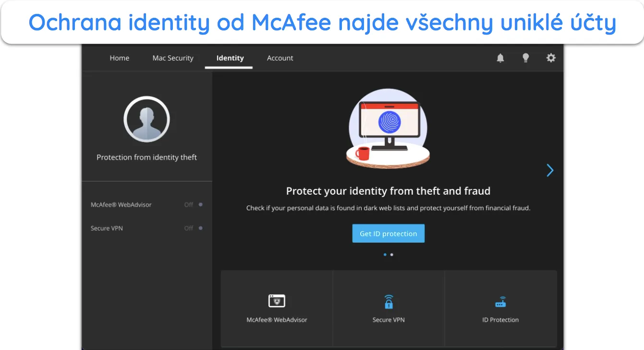Toggle the McAfee WebAdvisor Off status in sidebar
Image resolution: width=644 pixels, height=350 pixels.
pyautogui.click(x=194, y=205)
